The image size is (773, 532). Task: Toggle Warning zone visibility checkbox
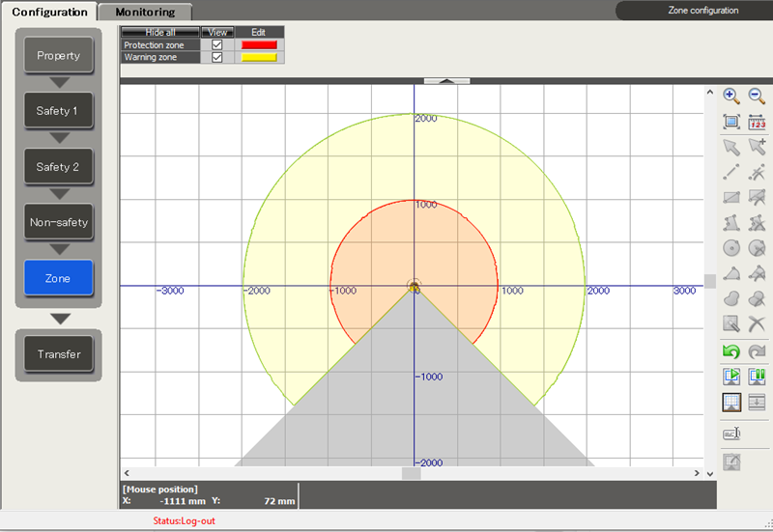click(216, 57)
